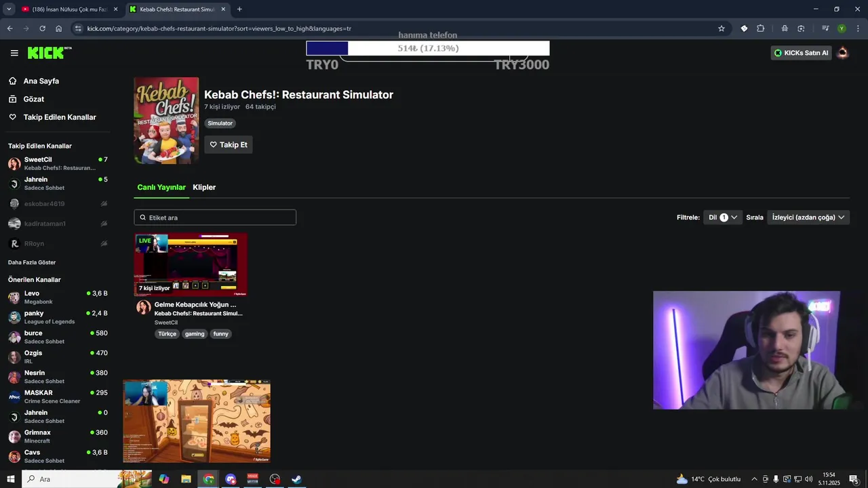Open the notification center icon
This screenshot has height=488, width=868.
854,479
